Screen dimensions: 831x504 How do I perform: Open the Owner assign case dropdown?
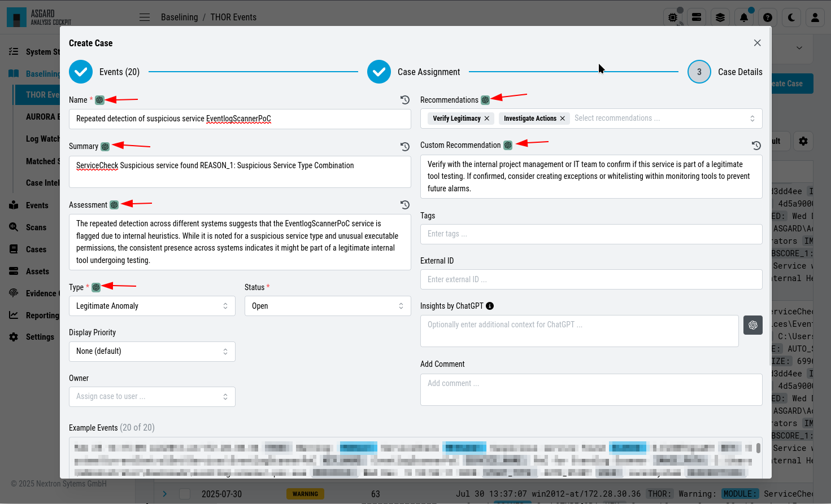point(152,397)
